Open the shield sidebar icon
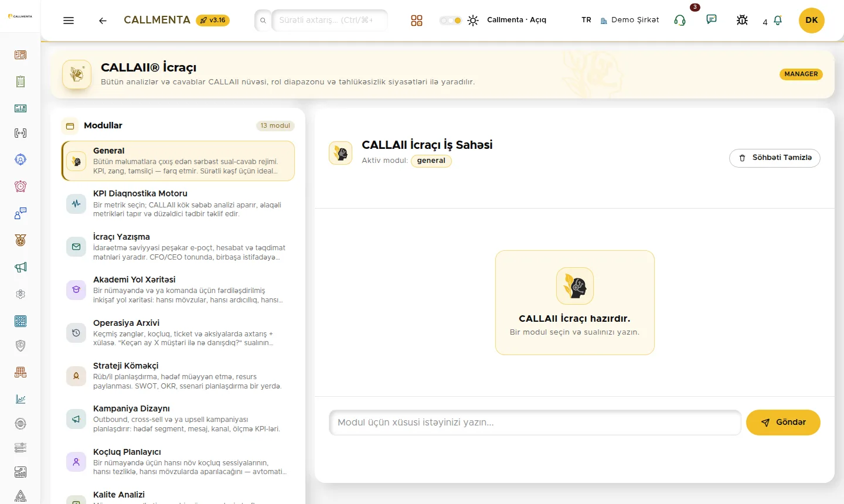 coord(21,346)
